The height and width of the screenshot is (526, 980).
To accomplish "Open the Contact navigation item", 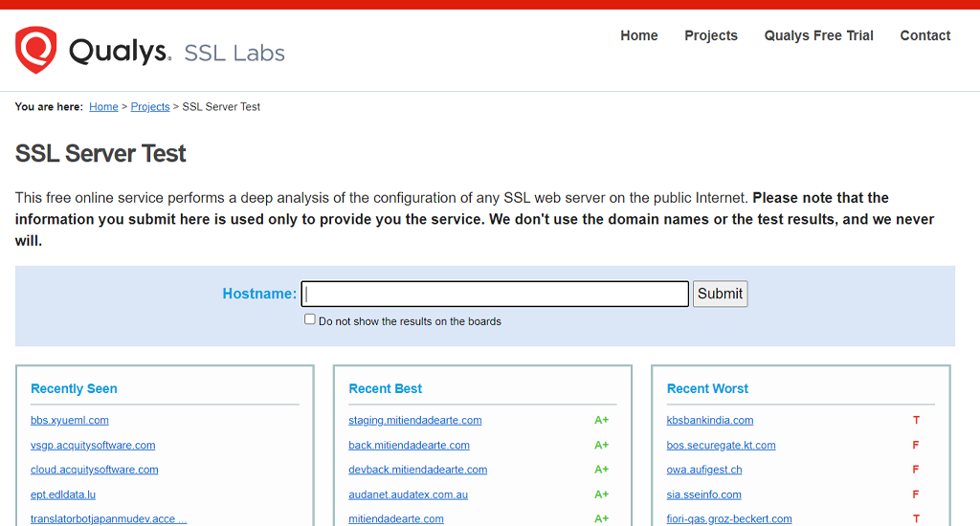I will tap(925, 35).
